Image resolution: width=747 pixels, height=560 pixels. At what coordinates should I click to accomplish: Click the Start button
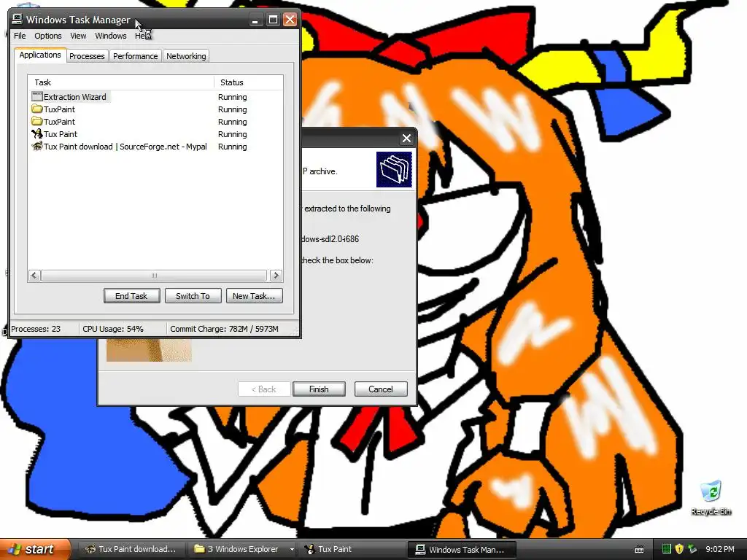34,549
